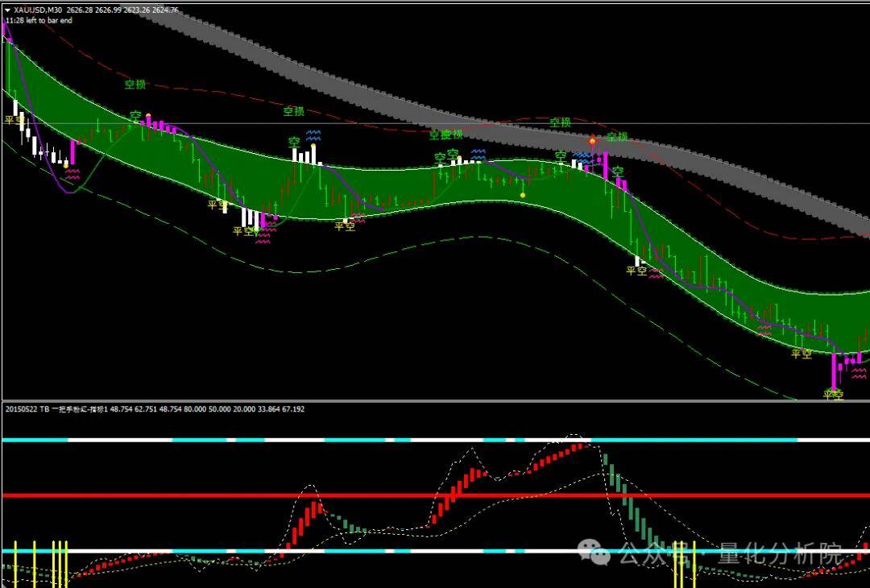The image size is (870, 588).
Task: Click the 平空 label at the far left edge
Action: point(13,120)
